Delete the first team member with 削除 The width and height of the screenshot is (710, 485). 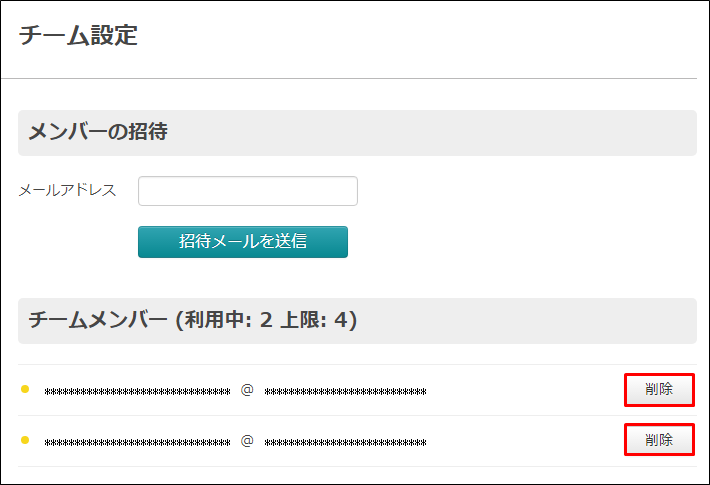tap(659, 389)
